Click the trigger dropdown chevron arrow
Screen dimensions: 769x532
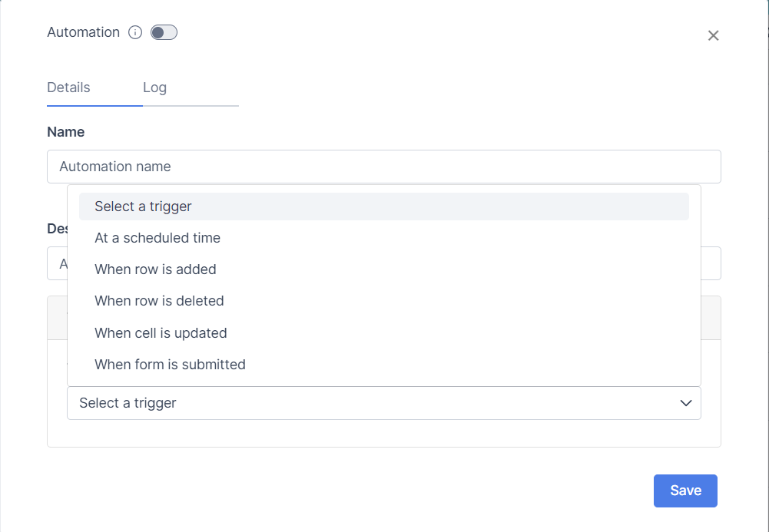point(686,403)
